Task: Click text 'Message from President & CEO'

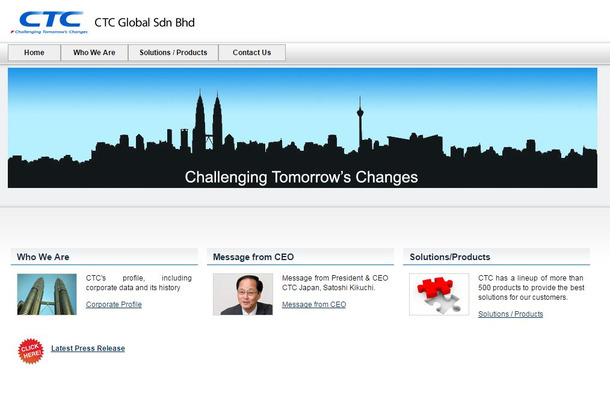Action: [335, 278]
